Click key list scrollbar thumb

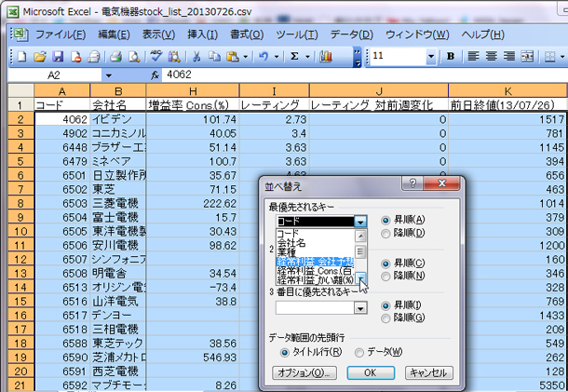coord(360,251)
